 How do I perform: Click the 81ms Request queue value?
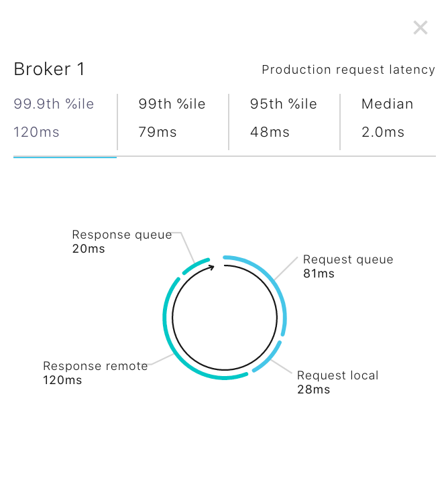click(319, 273)
